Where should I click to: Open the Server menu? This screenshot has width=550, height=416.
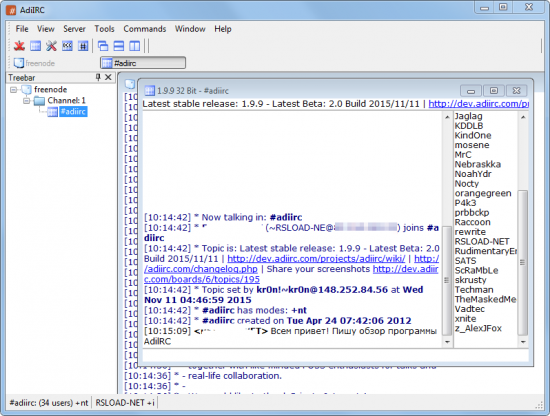point(74,29)
